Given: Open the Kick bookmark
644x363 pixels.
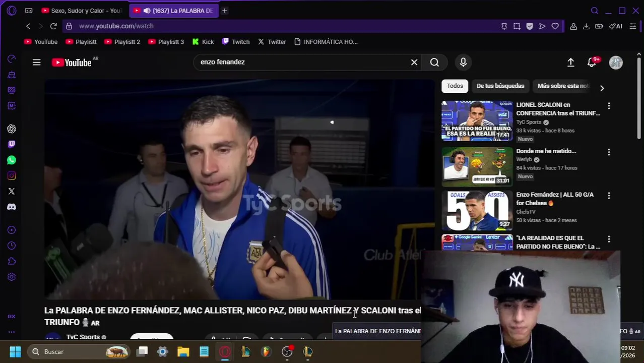Looking at the screenshot, I should pyautogui.click(x=203, y=42).
